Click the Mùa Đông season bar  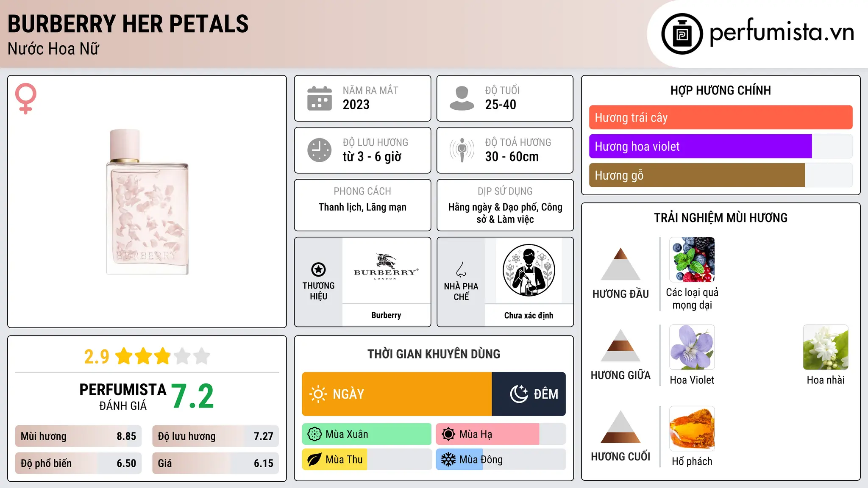tap(501, 460)
